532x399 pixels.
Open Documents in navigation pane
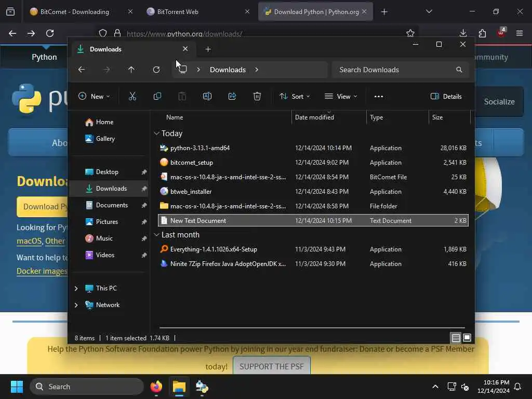(x=112, y=205)
